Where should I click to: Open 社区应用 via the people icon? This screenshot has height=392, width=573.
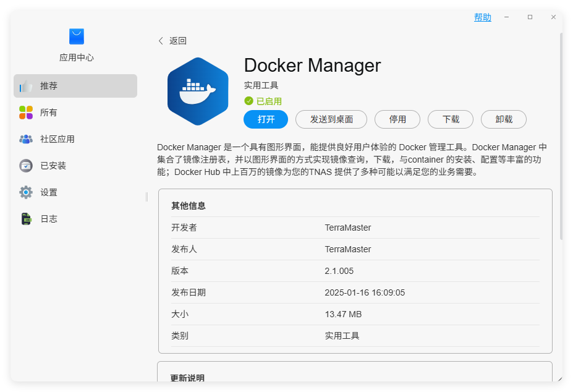point(26,138)
